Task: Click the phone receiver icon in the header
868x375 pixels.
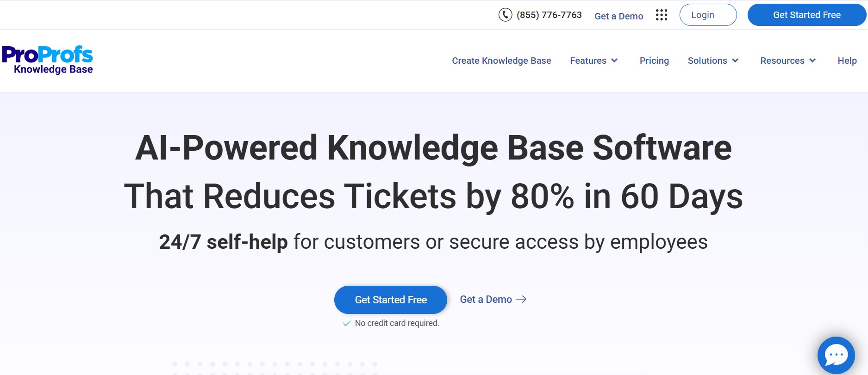Action: (x=505, y=15)
